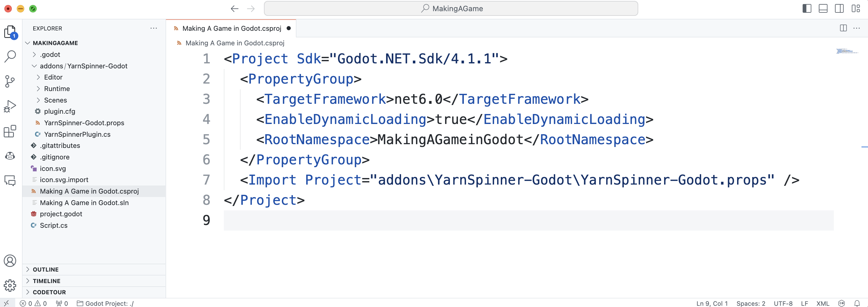Click the XML language mode button
Viewport: 868px width, 307px height.
click(x=823, y=303)
